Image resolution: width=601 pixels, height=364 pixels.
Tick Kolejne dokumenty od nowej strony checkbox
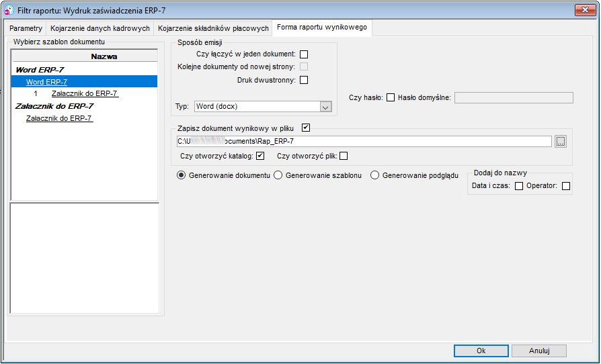[304, 66]
